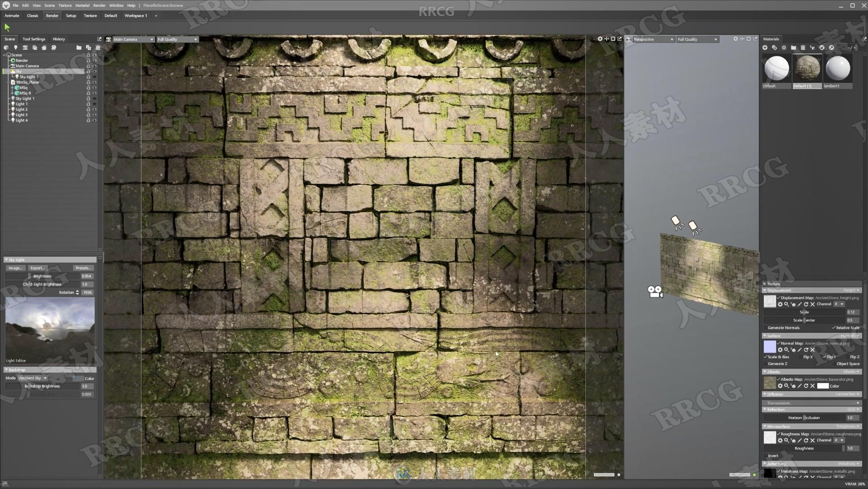The height and width of the screenshot is (489, 868).
Task: Adjust the Displacement Scale slider
Action: tap(804, 312)
